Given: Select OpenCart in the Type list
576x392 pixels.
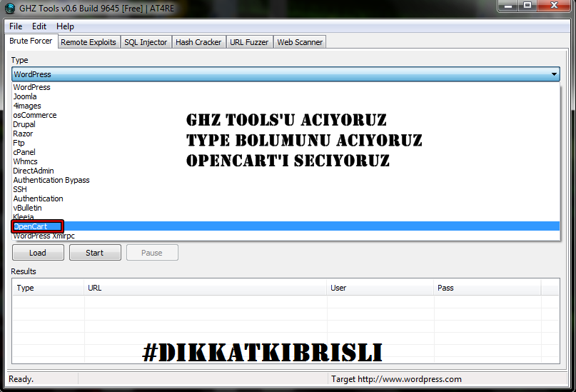Looking at the screenshot, I should tap(286, 226).
